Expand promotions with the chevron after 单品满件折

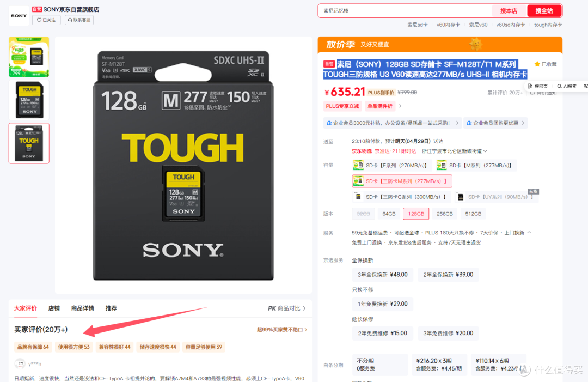coord(400,106)
